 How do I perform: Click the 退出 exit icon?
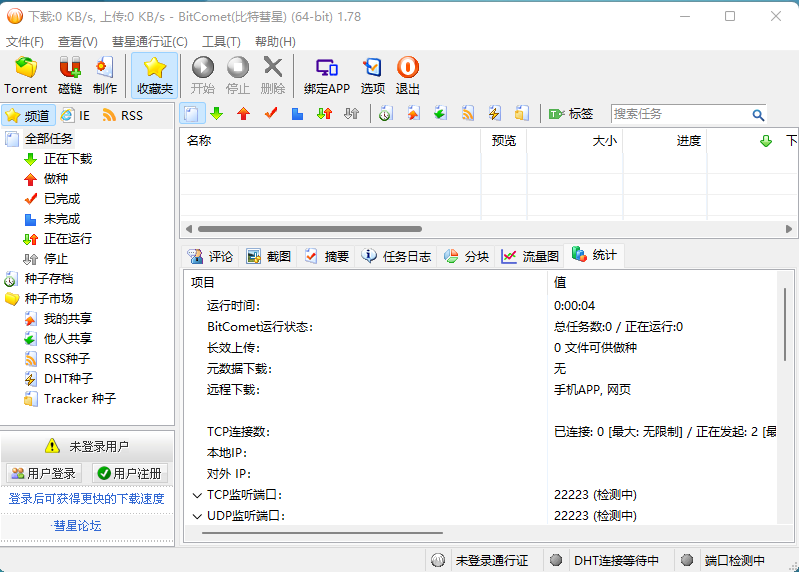coord(408,75)
